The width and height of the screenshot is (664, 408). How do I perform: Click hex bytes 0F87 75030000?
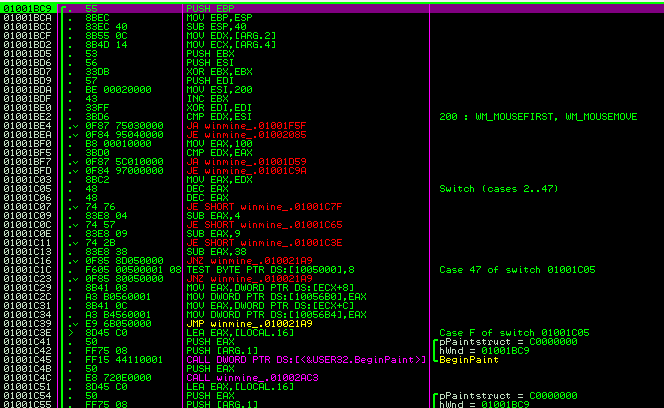pos(124,126)
